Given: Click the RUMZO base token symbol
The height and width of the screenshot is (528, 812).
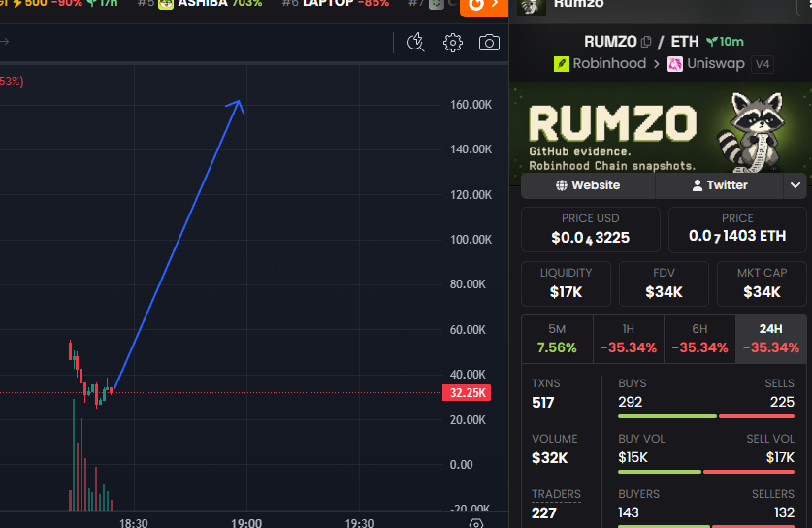Looking at the screenshot, I should [610, 42].
